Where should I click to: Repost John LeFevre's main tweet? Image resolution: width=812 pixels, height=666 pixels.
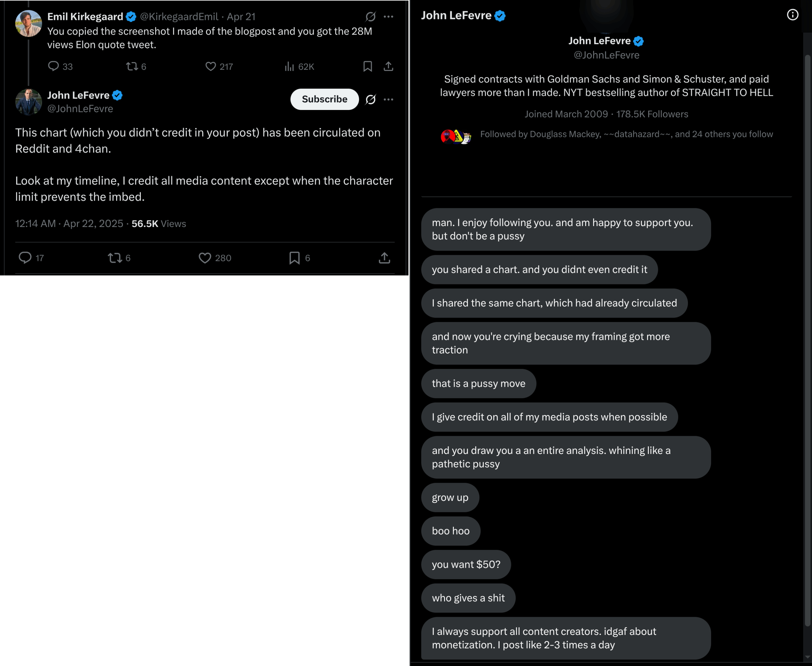[115, 258]
